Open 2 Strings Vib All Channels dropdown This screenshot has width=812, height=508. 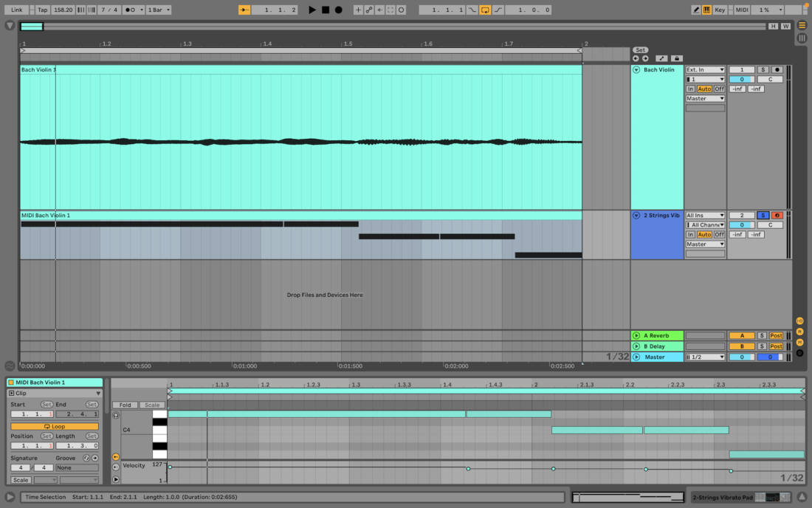point(705,224)
